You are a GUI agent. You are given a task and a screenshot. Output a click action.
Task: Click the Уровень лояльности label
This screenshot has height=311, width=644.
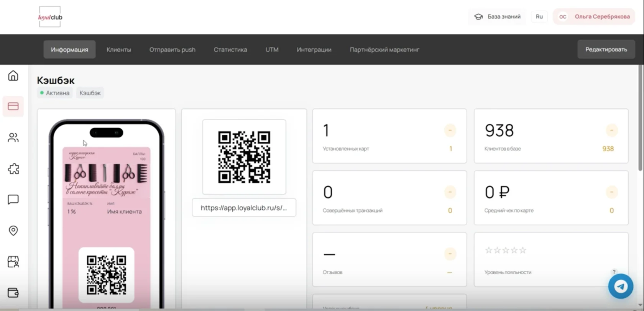point(508,272)
